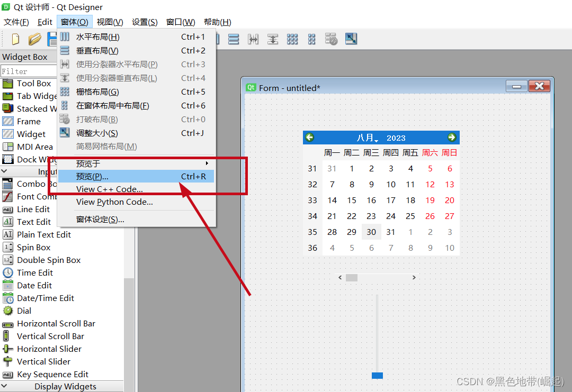
Task: Select the Dial widget
Action: coord(24,311)
